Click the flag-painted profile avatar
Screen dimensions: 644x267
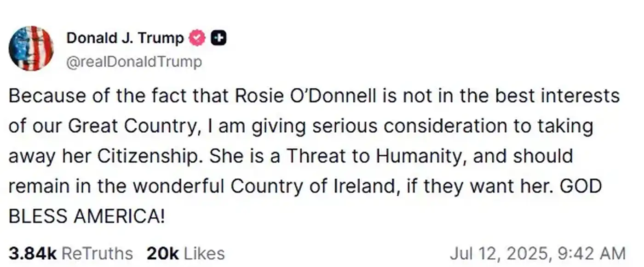pos(31,48)
